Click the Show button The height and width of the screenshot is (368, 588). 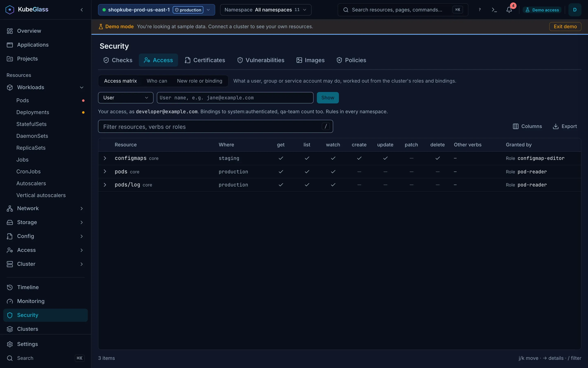328,98
